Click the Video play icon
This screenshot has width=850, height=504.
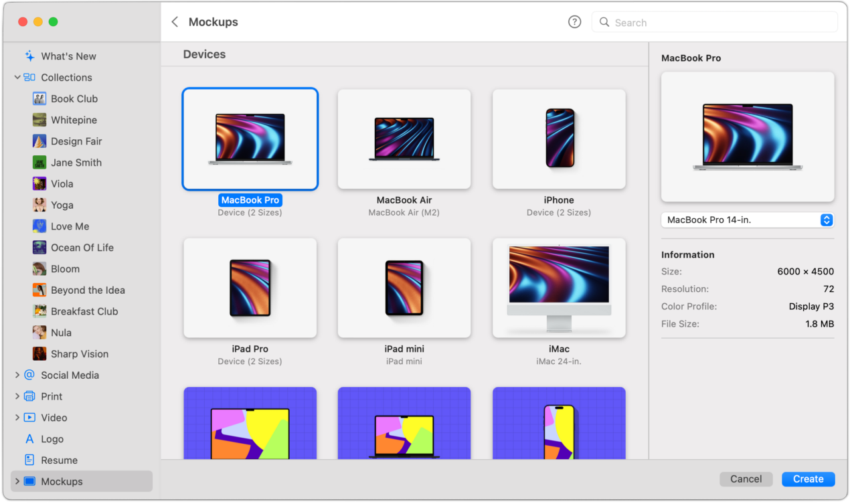click(x=29, y=418)
